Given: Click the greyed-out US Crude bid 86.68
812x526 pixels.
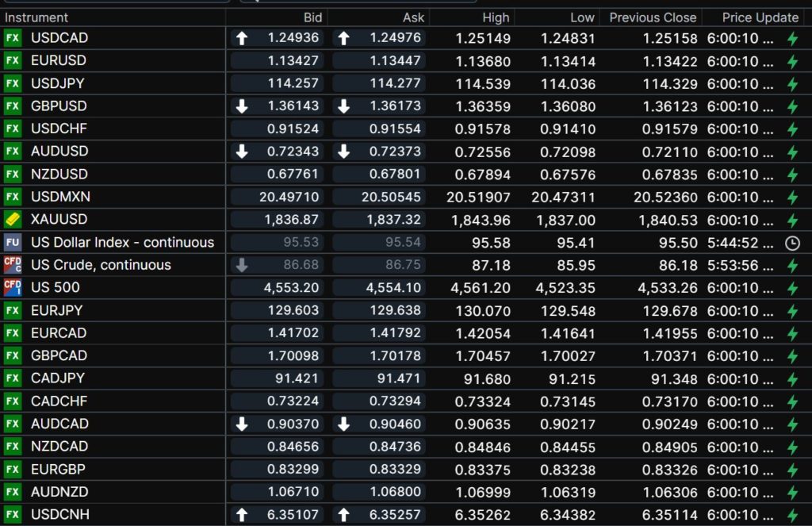Looking at the screenshot, I should [301, 265].
